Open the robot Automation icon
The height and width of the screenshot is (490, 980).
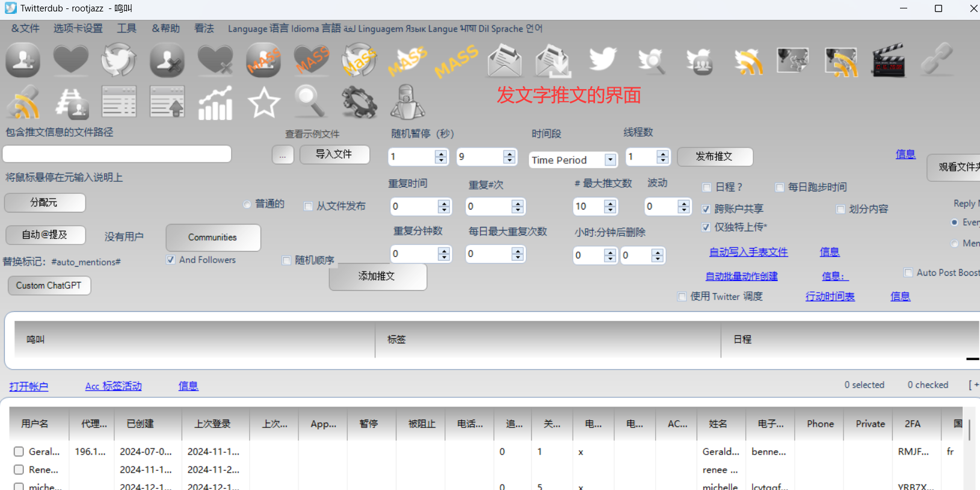[x=408, y=102]
